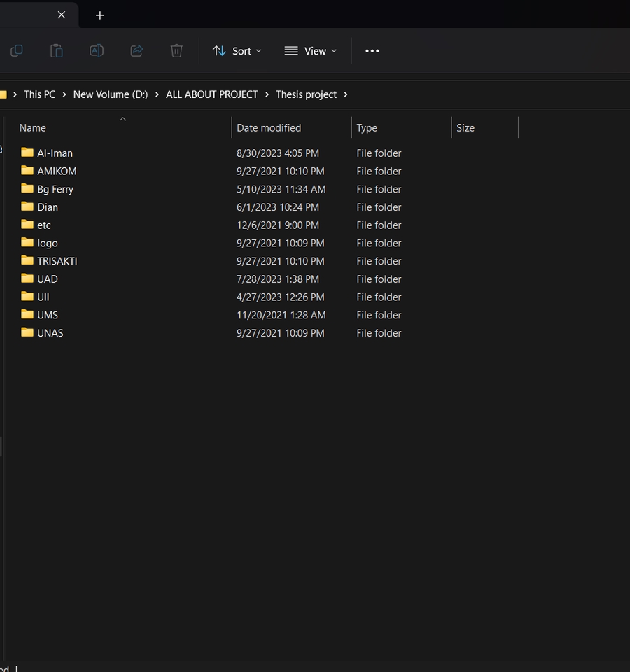Select the Bg Ferry folder icon
Image resolution: width=630 pixels, height=672 pixels.
27,188
